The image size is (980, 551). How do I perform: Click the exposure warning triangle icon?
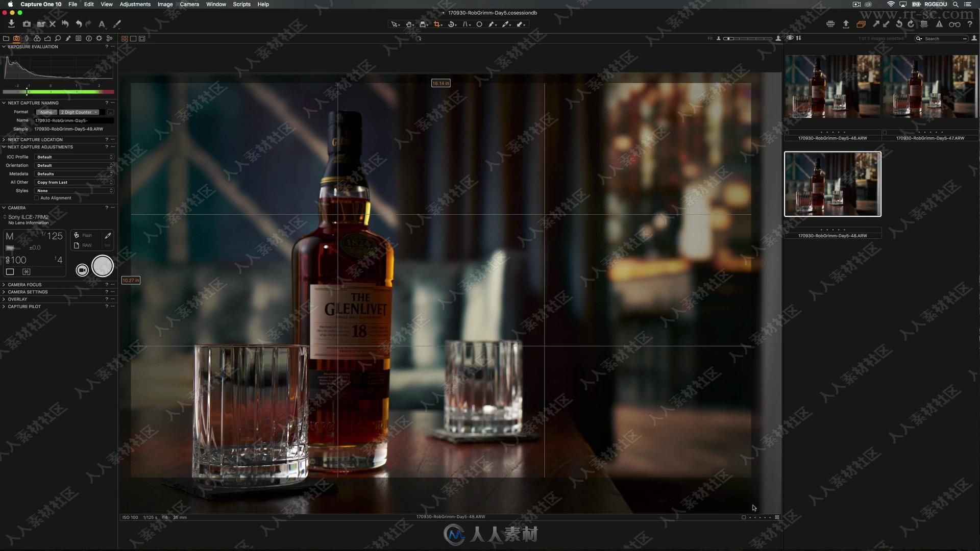939,24
